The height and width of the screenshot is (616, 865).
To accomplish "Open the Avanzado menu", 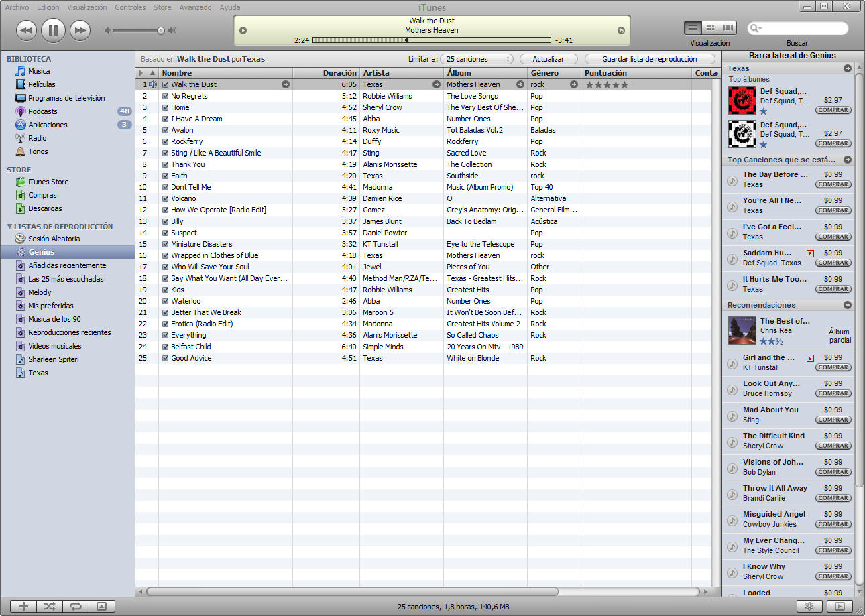I will [195, 7].
